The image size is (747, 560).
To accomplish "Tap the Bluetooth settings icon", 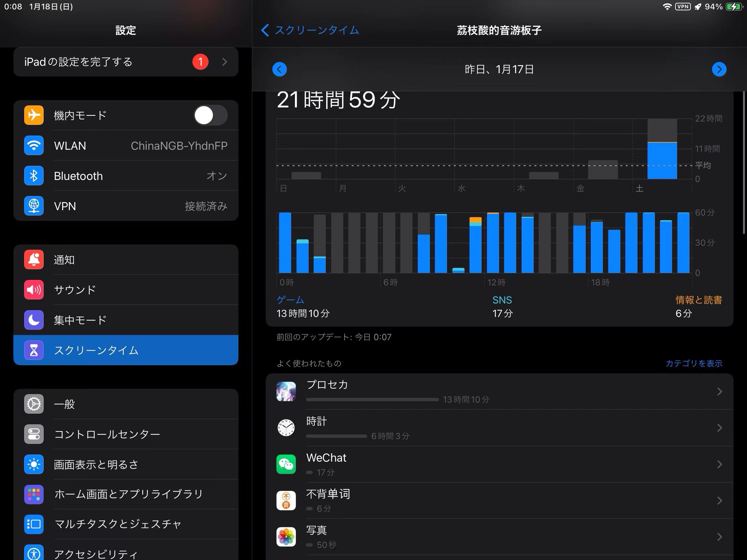I will [34, 176].
